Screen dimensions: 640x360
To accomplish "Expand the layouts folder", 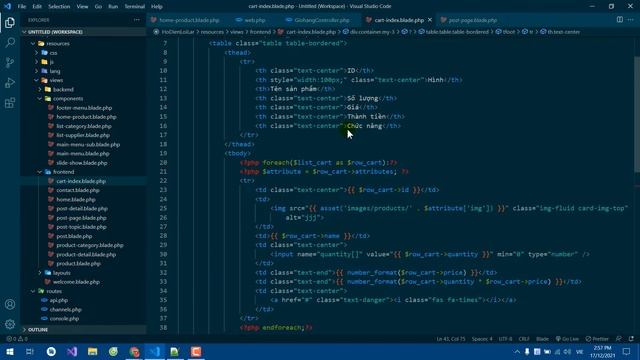I will click(x=61, y=273).
